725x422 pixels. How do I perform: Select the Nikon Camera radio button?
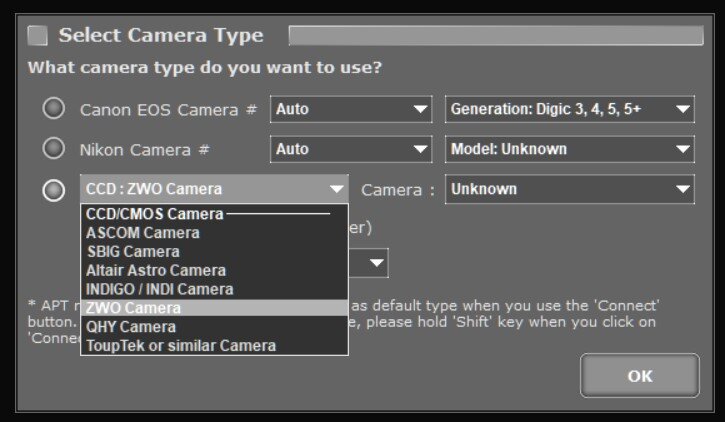[54, 149]
